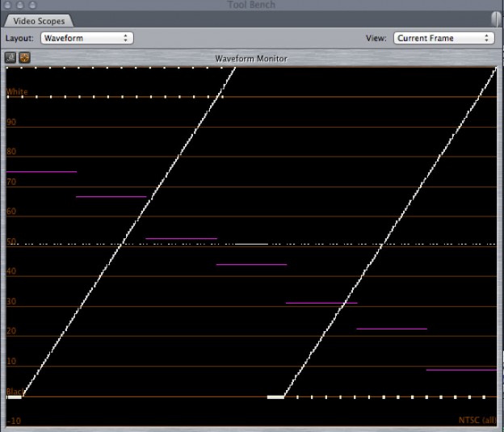Open the View dropdown showing Current Frame
The image size is (504, 432).
[443, 38]
